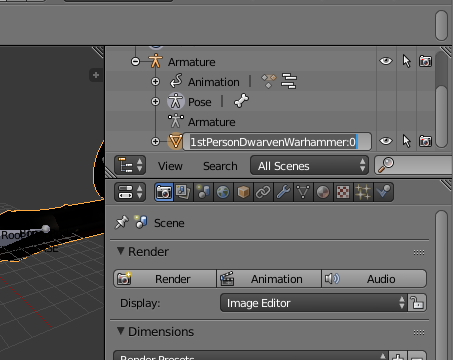453x360 pixels.
Task: Open the outliner View menu
Action: pyautogui.click(x=170, y=166)
